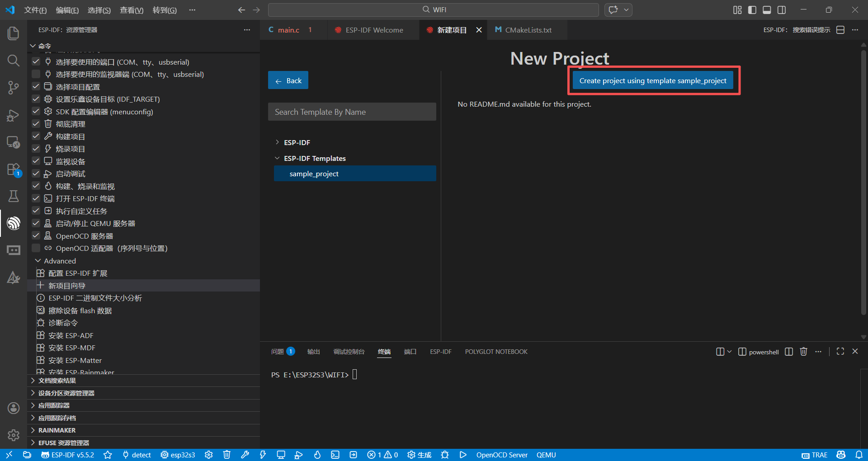Select port 'detect' in status bar

click(x=137, y=455)
